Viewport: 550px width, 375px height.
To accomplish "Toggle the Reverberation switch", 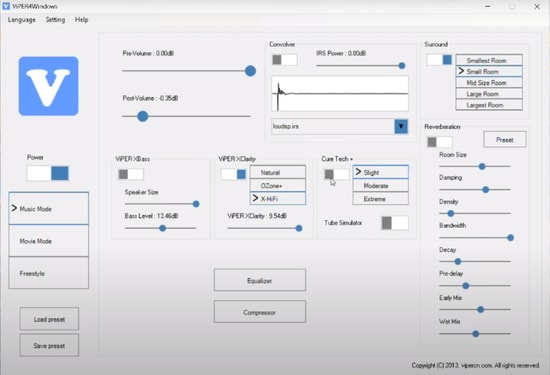I will [440, 142].
